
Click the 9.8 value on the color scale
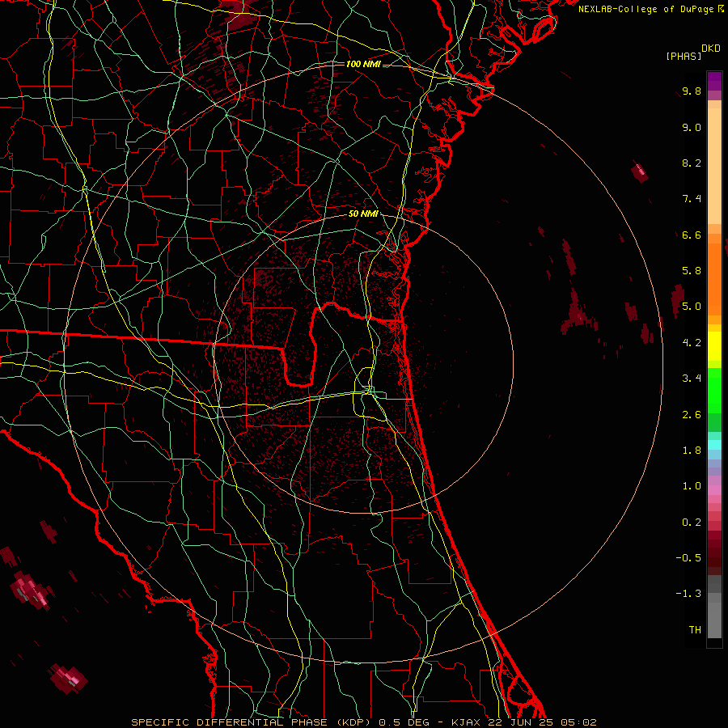[692, 91]
